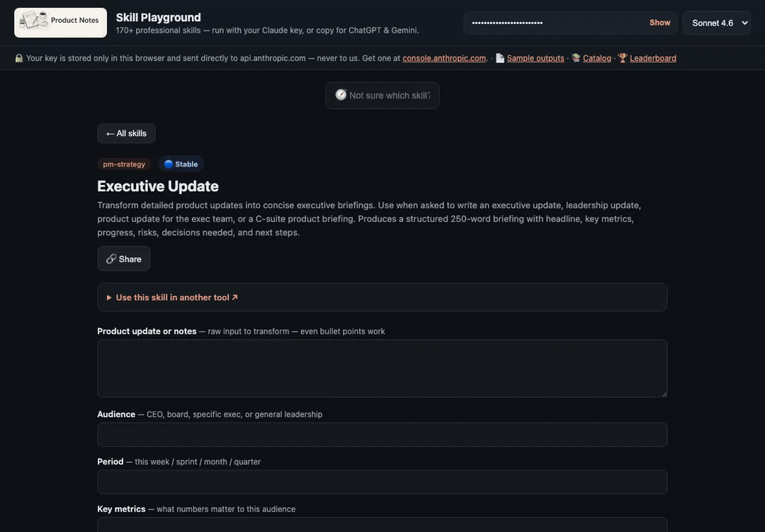Open the Sample outputs link

(x=535, y=58)
